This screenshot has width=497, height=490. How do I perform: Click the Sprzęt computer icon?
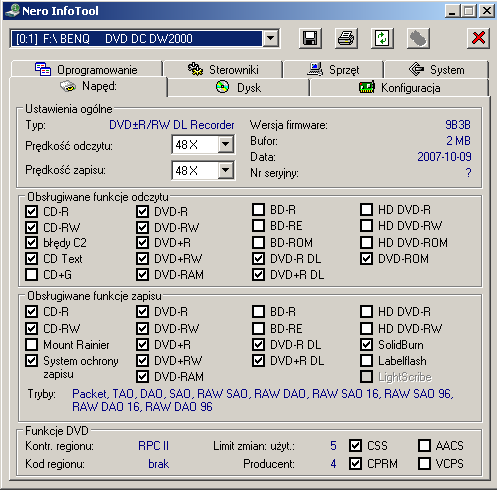315,69
